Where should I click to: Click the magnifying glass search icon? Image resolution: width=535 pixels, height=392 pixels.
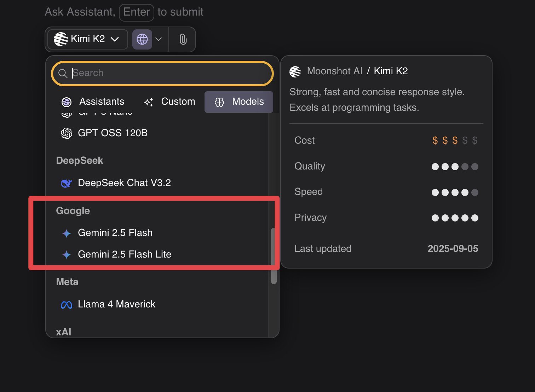(x=63, y=73)
